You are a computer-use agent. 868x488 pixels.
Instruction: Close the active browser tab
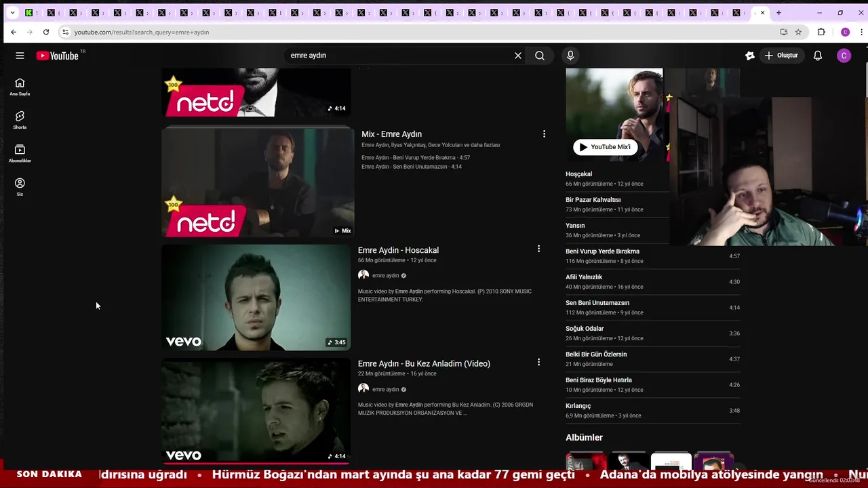click(762, 13)
